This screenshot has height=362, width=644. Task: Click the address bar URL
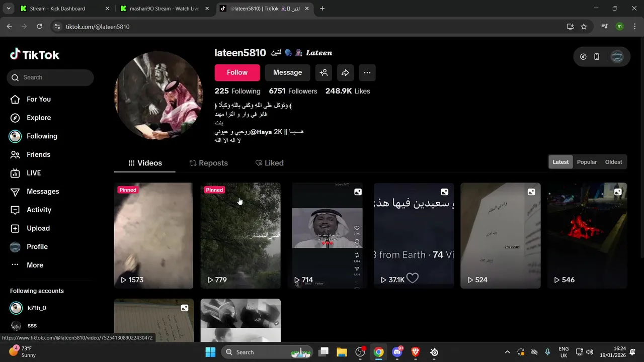(98, 27)
